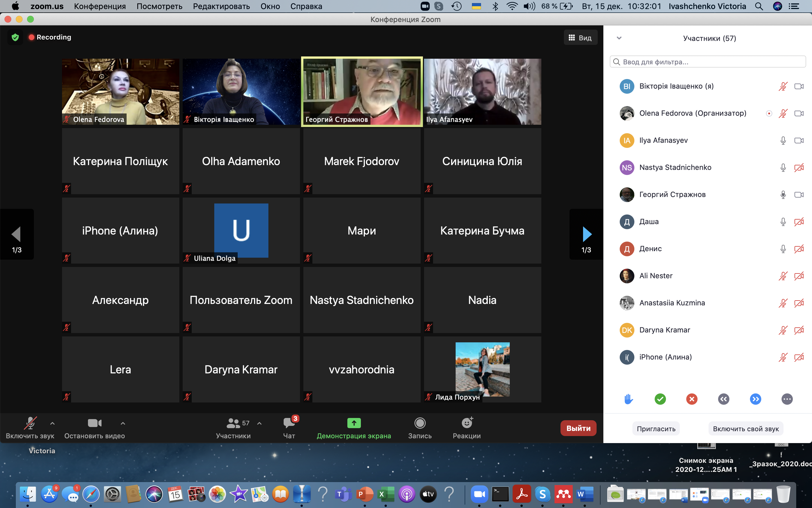Click Time Machine icon in menu bar
812x508 pixels.
coord(456,6)
